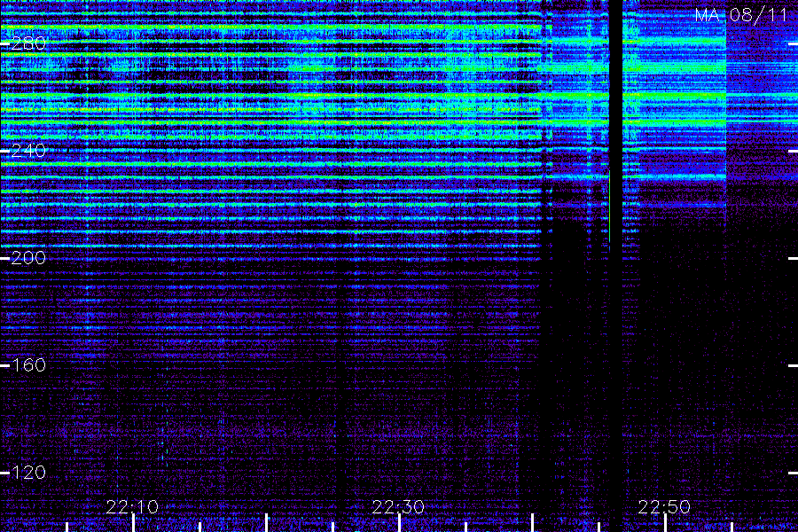The height and width of the screenshot is (532, 798).
Task: Click the 240 frequency axis label
Action: (x=28, y=151)
